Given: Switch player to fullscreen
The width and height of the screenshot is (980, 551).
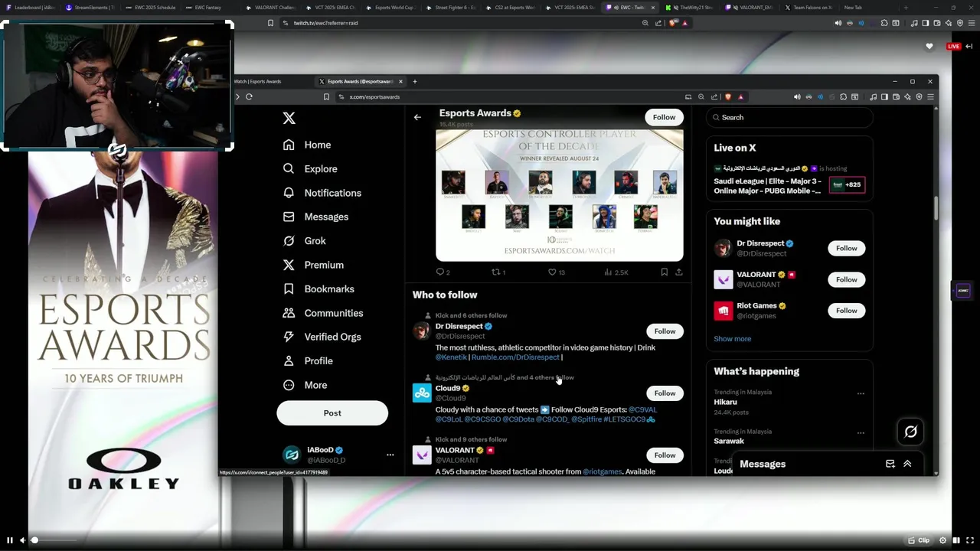Looking at the screenshot, I should 969,540.
